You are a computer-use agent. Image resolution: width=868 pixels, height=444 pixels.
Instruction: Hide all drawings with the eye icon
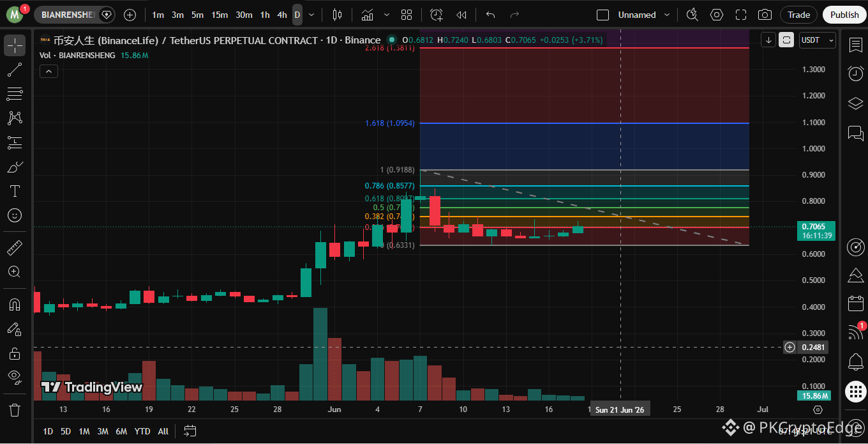15,378
